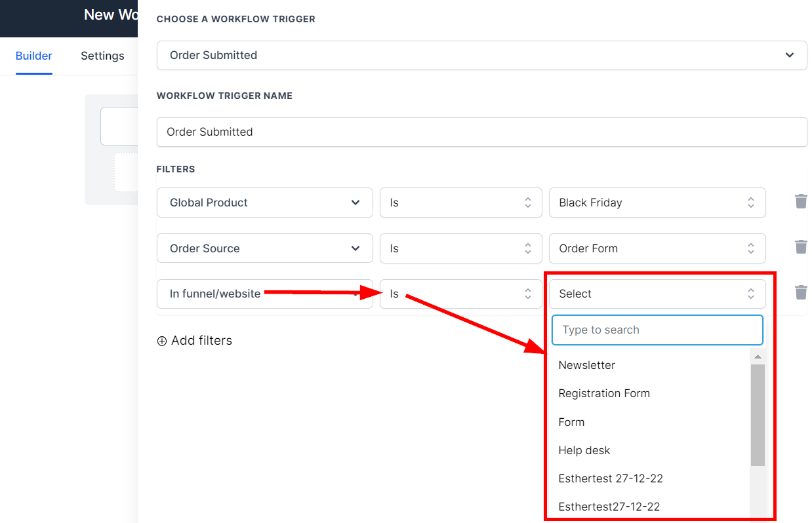Click the scroll up arrow in options list
The image size is (812, 523).
click(x=758, y=357)
